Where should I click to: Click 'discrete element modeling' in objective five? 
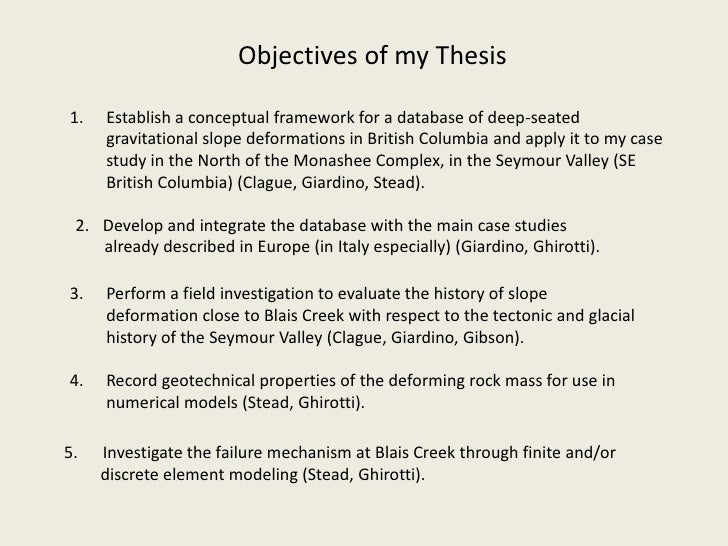point(199,474)
